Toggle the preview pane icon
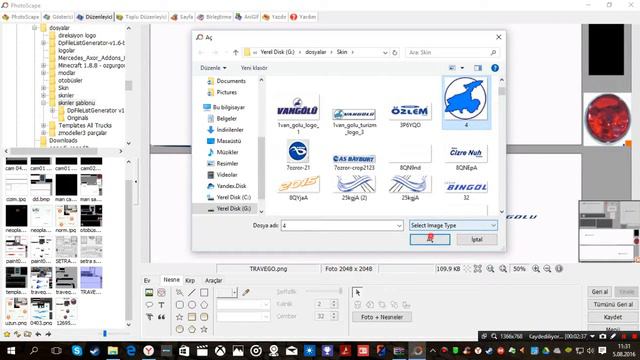Image resolution: width=640 pixels, height=360 pixels. tap(478, 68)
